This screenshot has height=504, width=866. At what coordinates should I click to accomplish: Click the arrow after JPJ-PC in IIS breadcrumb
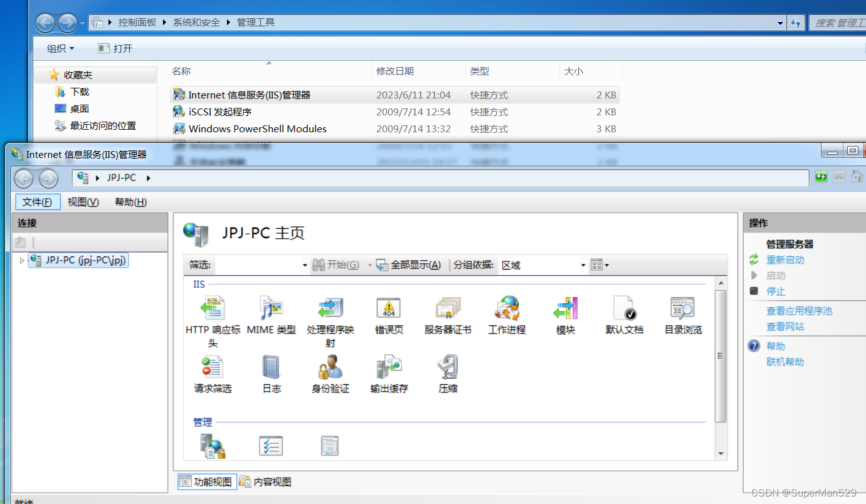[148, 178]
